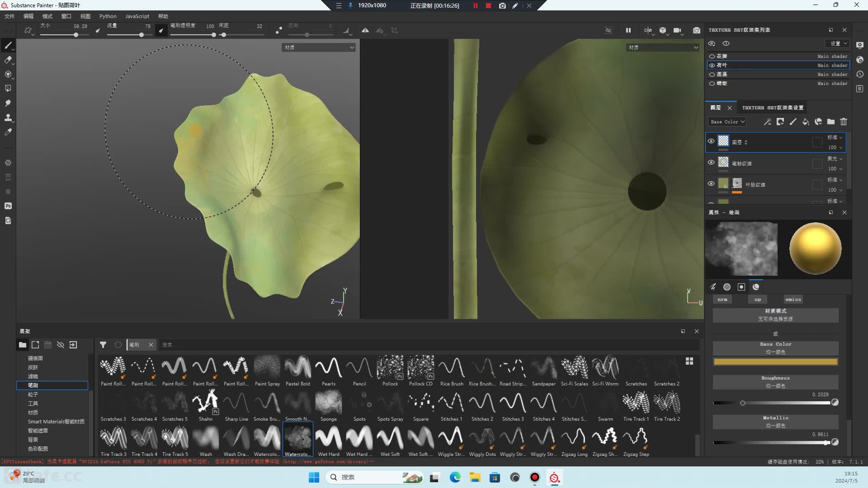Screen dimensions: 868x488
Task: Toggle symmetry icon in top toolbar
Action: tap(365, 30)
